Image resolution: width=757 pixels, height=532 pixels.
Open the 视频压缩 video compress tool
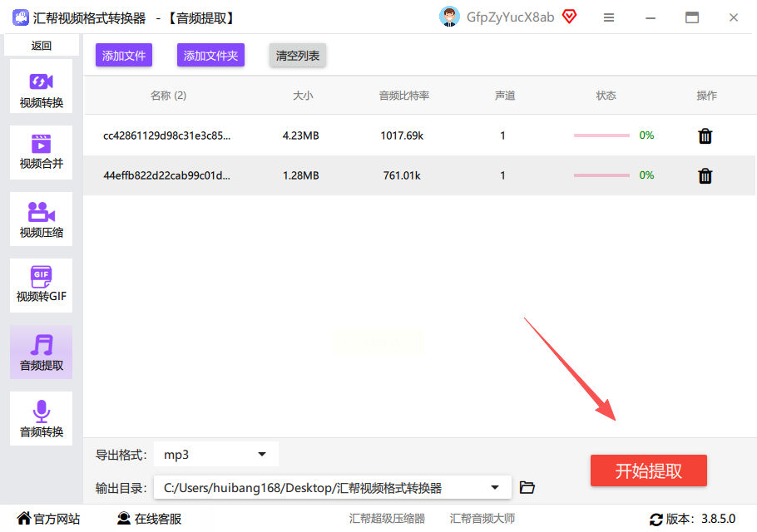tap(41, 219)
